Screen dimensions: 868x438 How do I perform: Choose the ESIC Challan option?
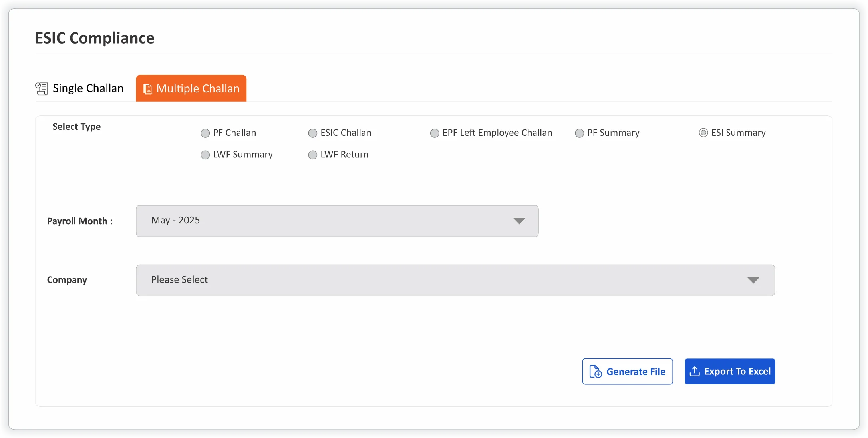click(x=312, y=133)
